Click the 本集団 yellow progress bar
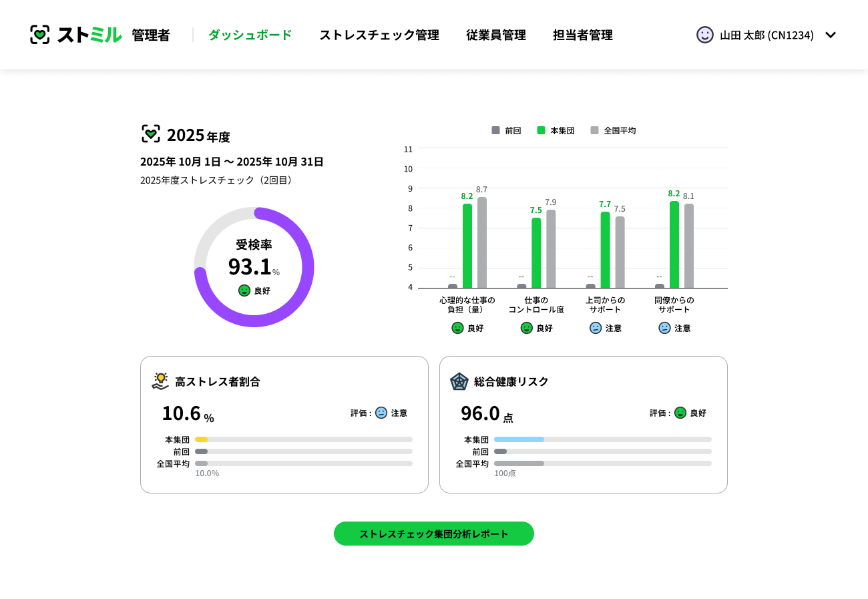The height and width of the screenshot is (599, 868). pos(201,439)
